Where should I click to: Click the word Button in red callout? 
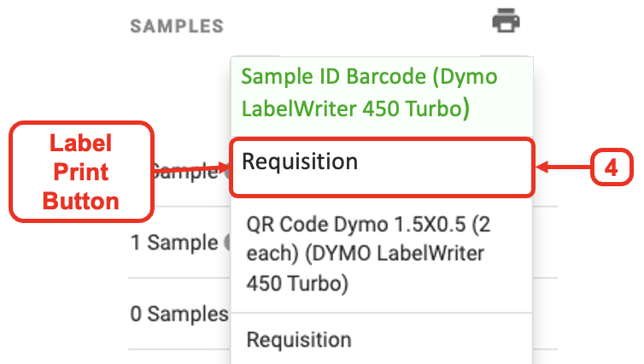click(x=81, y=201)
